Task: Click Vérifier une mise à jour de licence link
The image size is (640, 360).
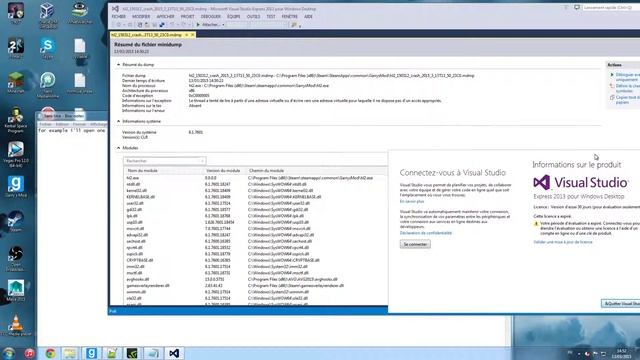Action: (563, 242)
